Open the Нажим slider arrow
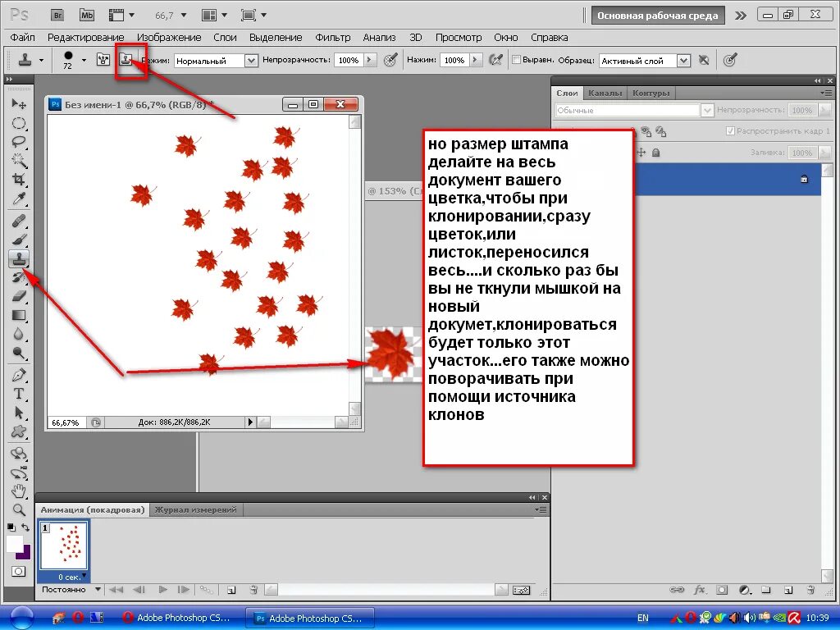The image size is (840, 630). point(475,60)
